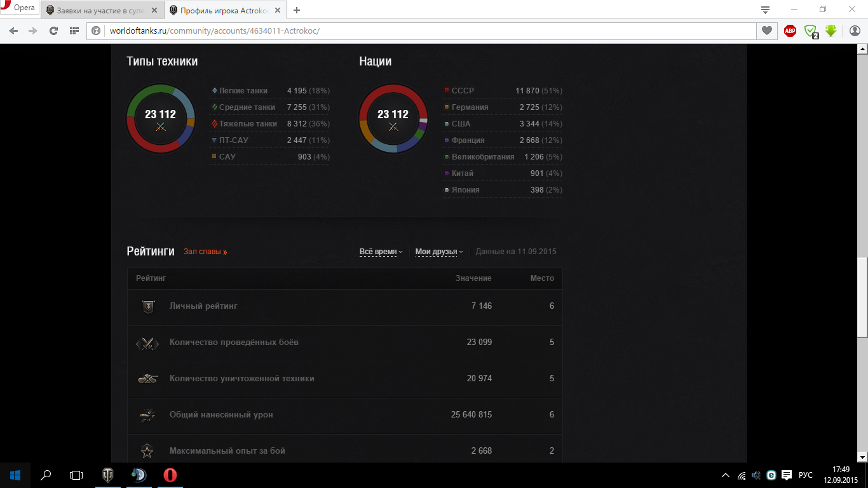Open the user account extension icon
Image resolution: width=868 pixels, height=488 pixels.
point(854,30)
